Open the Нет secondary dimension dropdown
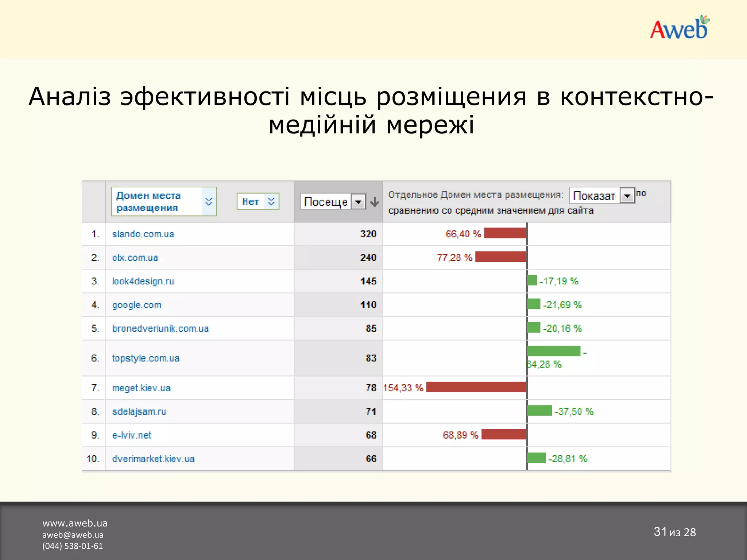747x560 pixels. coord(258,201)
